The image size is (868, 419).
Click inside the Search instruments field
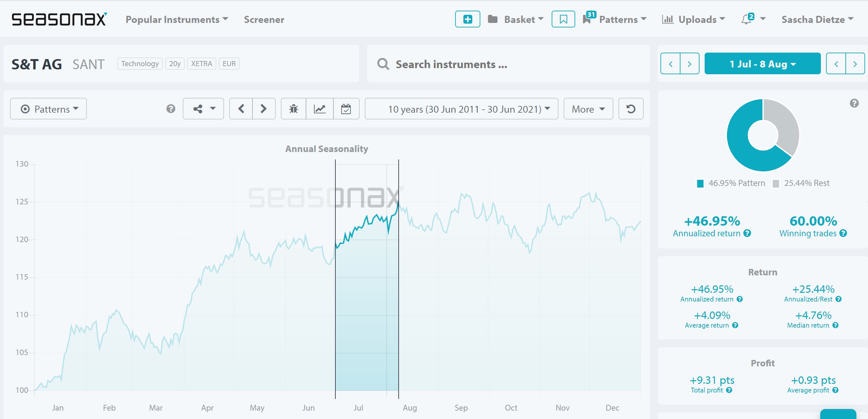(472, 64)
